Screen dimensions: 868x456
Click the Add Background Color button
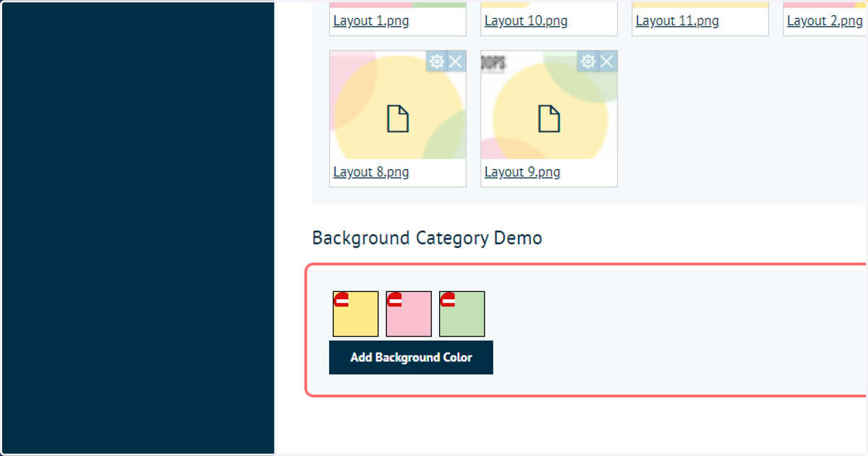click(x=411, y=357)
